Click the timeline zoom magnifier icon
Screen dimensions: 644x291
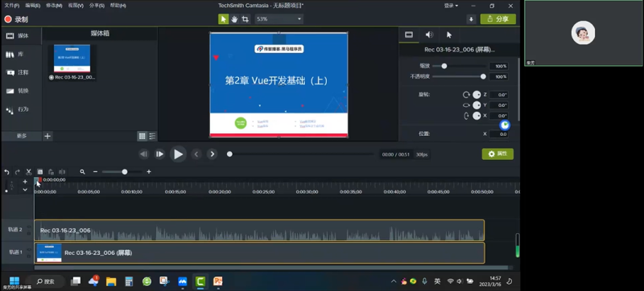(x=83, y=172)
